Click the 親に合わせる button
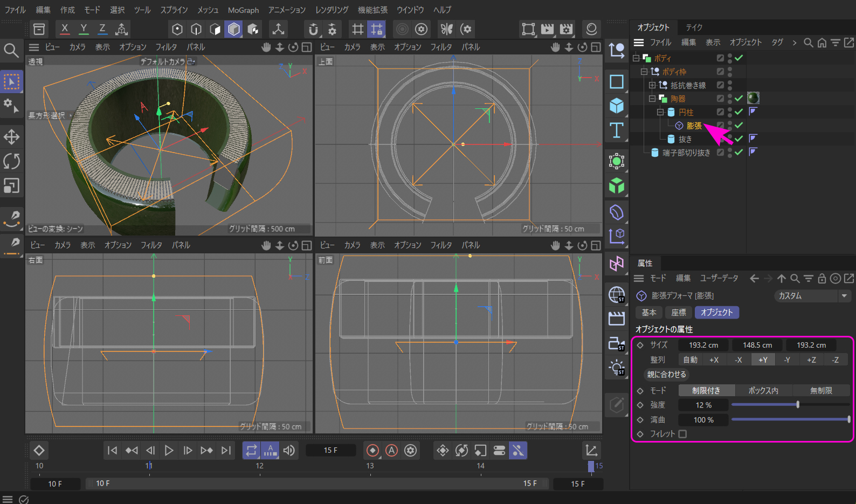This screenshot has width=856, height=504. (x=666, y=375)
